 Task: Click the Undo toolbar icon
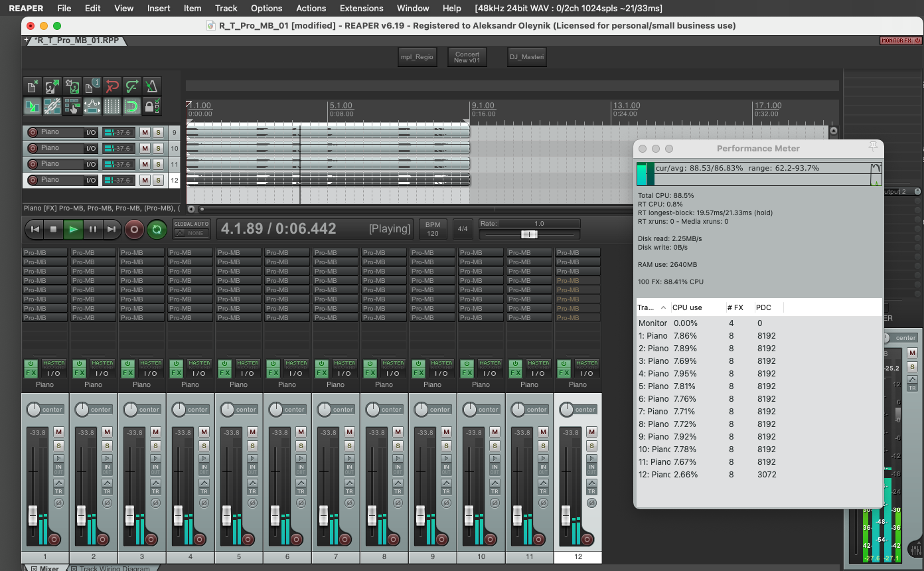(112, 86)
